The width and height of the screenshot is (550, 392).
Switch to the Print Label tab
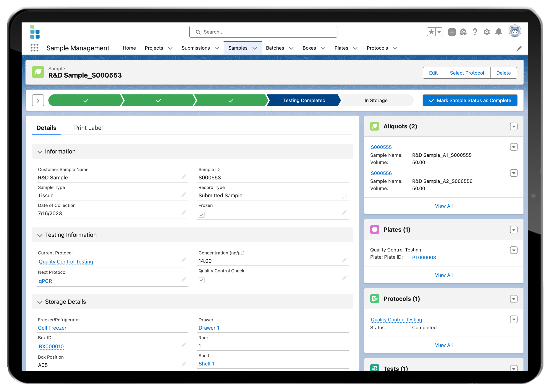[88, 128]
